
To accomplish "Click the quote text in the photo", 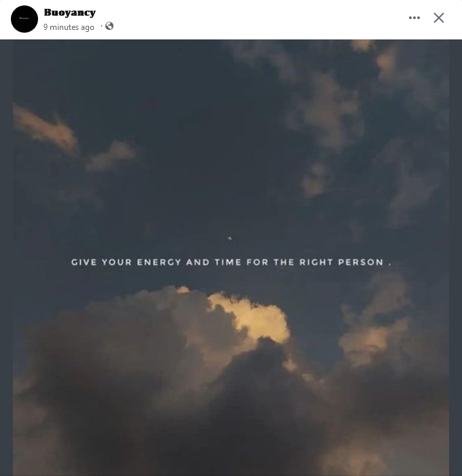I will [231, 262].
